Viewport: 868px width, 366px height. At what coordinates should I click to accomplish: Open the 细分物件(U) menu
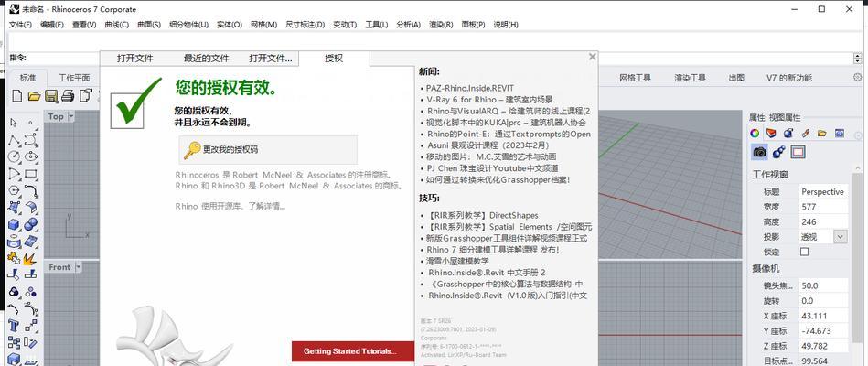pos(188,25)
